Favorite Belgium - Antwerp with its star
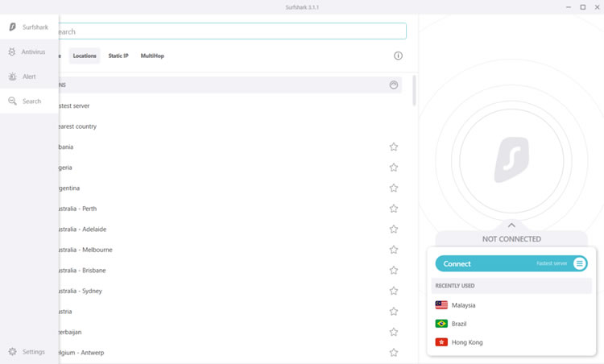The image size is (604, 364). tap(393, 353)
